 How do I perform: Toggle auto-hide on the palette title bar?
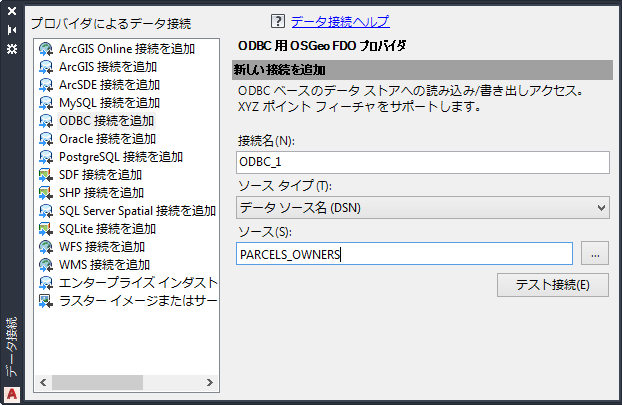(12, 30)
